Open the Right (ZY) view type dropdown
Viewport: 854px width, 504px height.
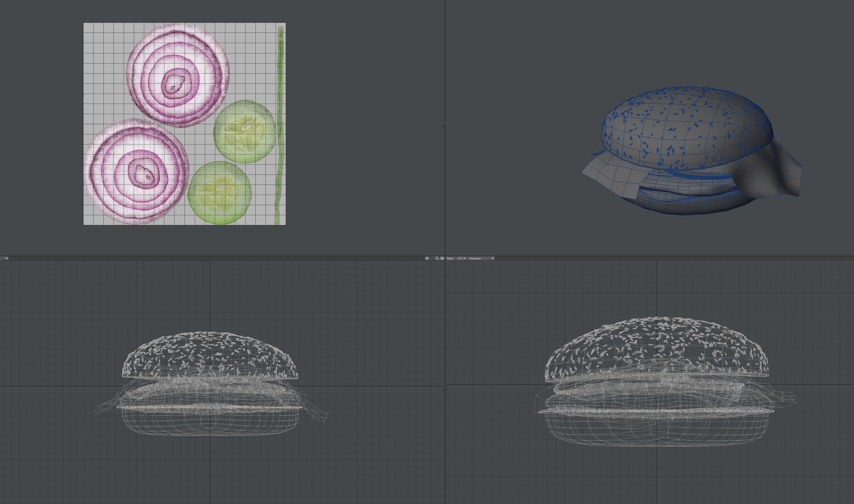[457, 258]
